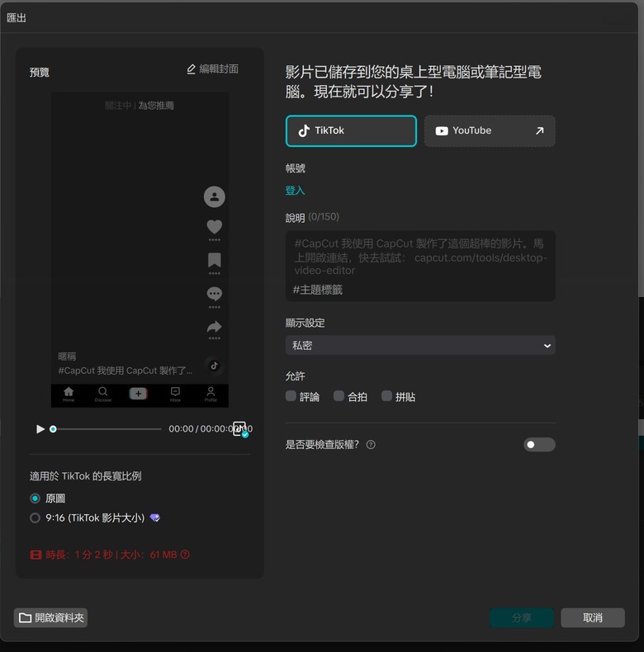This screenshot has height=652, width=644.
Task: Click the 時長: 1 分 2 秒 text
Action: point(79,555)
